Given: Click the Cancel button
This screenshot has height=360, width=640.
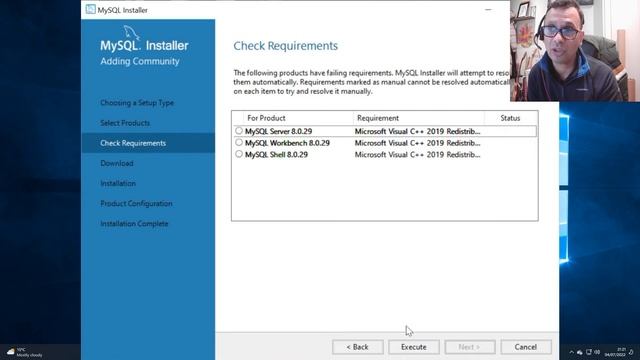Looking at the screenshot, I should click(526, 347).
